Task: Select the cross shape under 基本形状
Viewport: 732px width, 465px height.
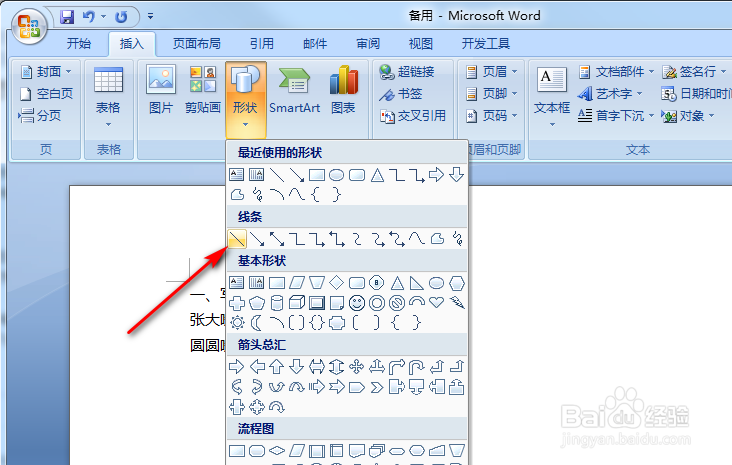Action: pos(237,303)
